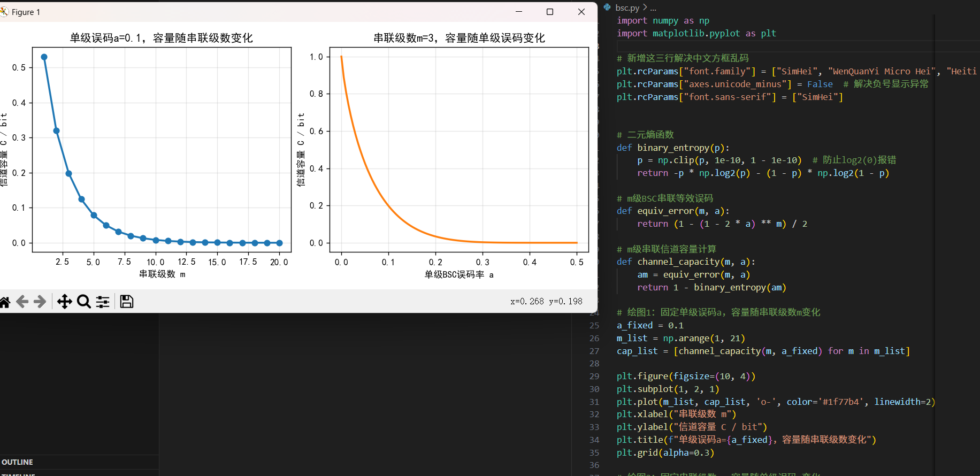Click def channel_capacity(m, a) line
Image resolution: width=980 pixels, height=476 pixels.
tap(686, 262)
